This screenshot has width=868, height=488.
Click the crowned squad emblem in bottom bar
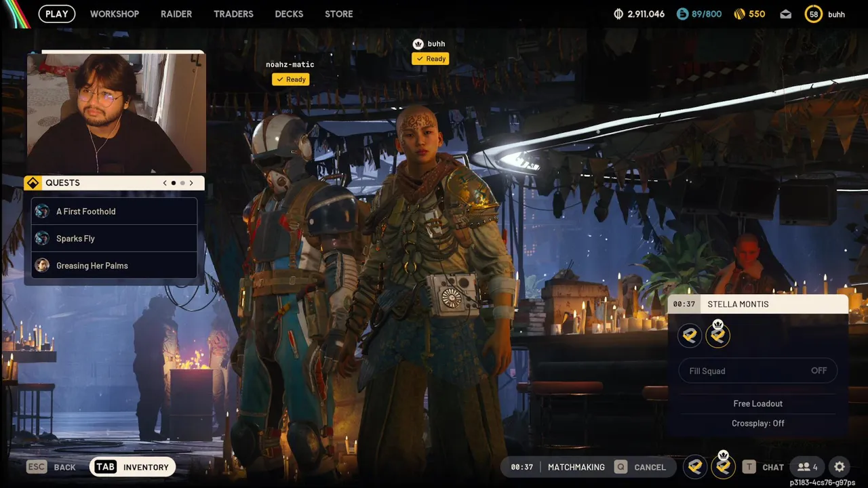724,466
